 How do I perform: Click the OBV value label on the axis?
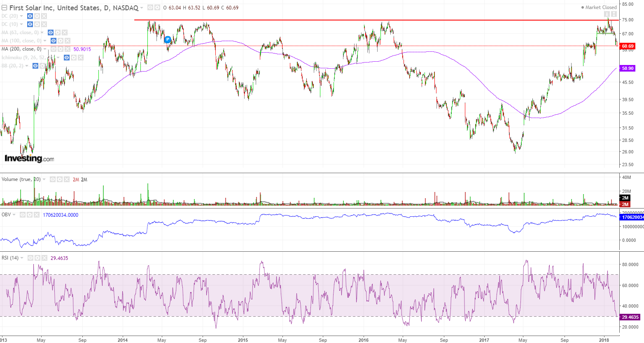pos(632,217)
